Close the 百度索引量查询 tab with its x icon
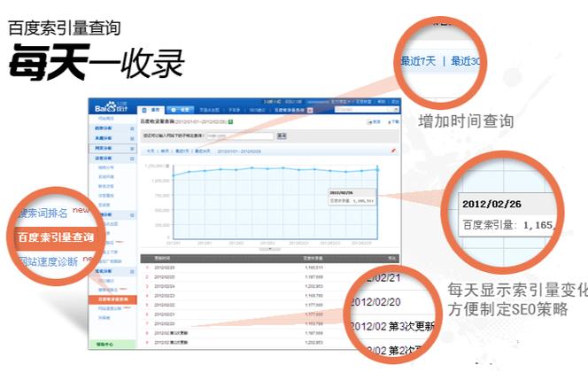588x388 pixels. (310, 111)
